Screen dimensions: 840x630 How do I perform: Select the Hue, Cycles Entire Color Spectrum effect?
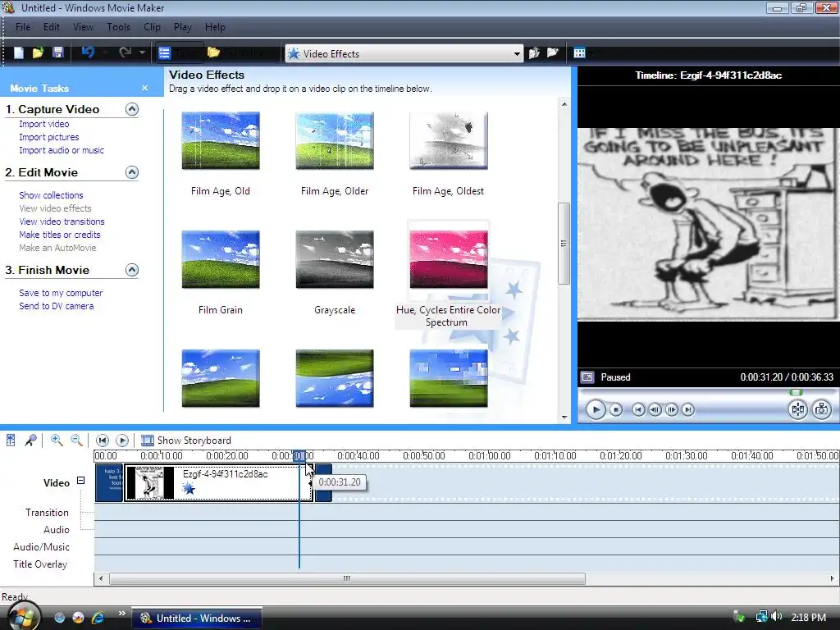[449, 259]
